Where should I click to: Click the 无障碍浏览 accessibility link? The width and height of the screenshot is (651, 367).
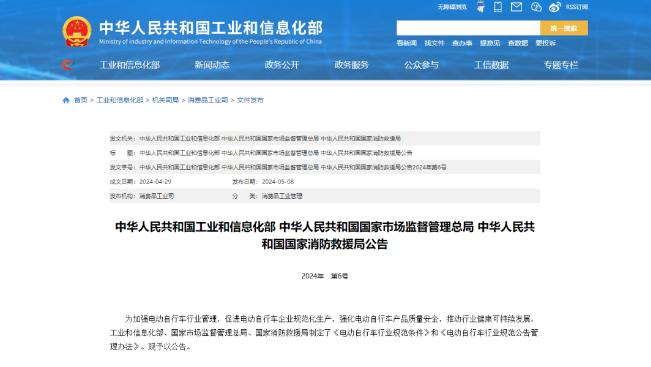point(452,7)
